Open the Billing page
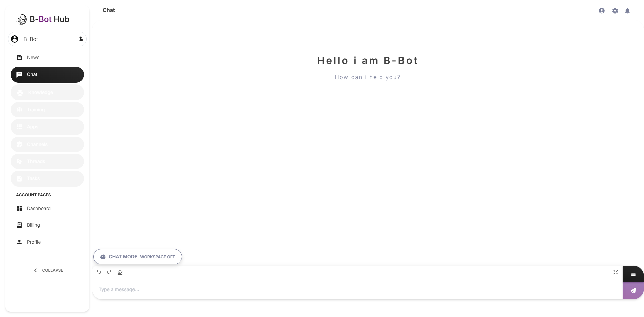This screenshot has width=644, height=317. (33, 225)
